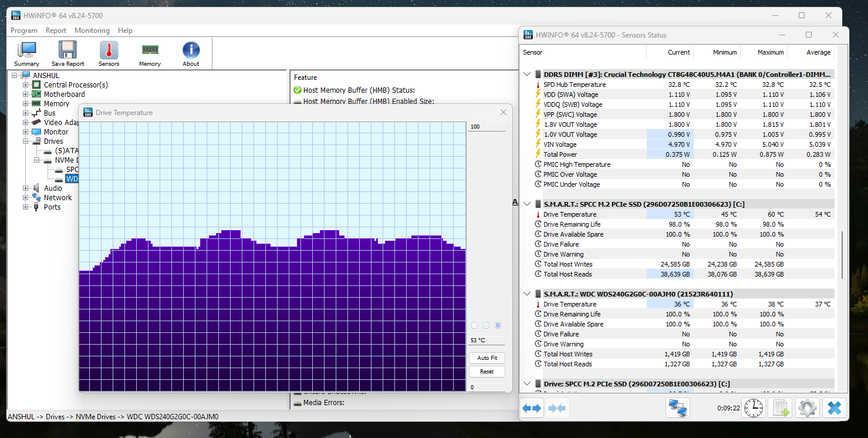
Task: Reset sensor timer with clock icon
Action: point(753,407)
